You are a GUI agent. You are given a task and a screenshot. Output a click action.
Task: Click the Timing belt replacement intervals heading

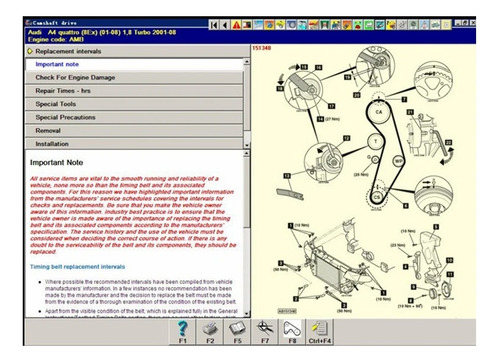click(x=77, y=267)
